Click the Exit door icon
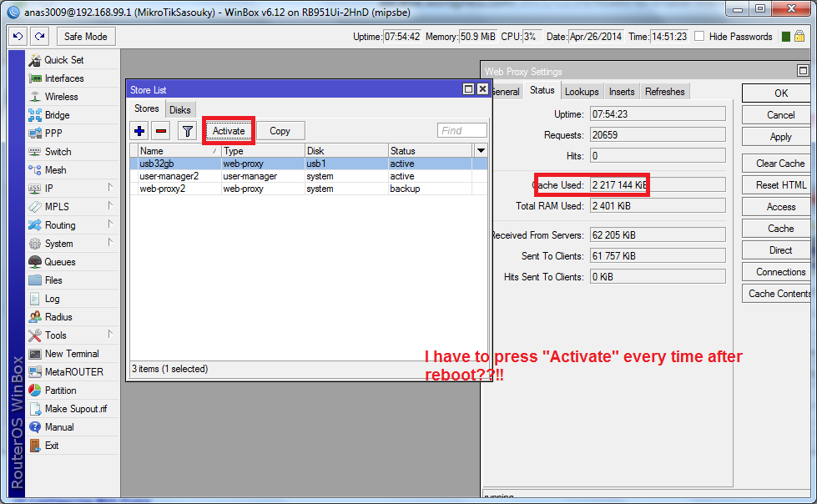Screen dimensions: 817x504 point(35,446)
